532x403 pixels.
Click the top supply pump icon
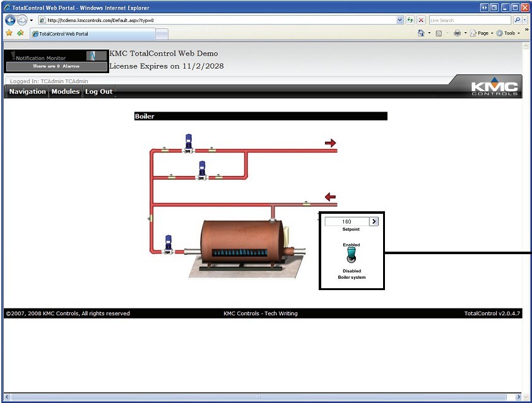189,143
